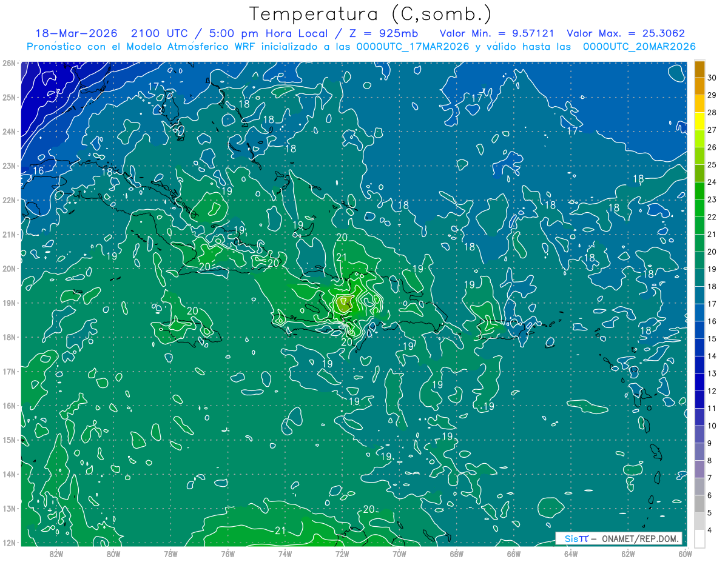Click the "0000UTC_17MAR2026" initialization time text
The width and height of the screenshot is (728, 562).
[413, 47]
